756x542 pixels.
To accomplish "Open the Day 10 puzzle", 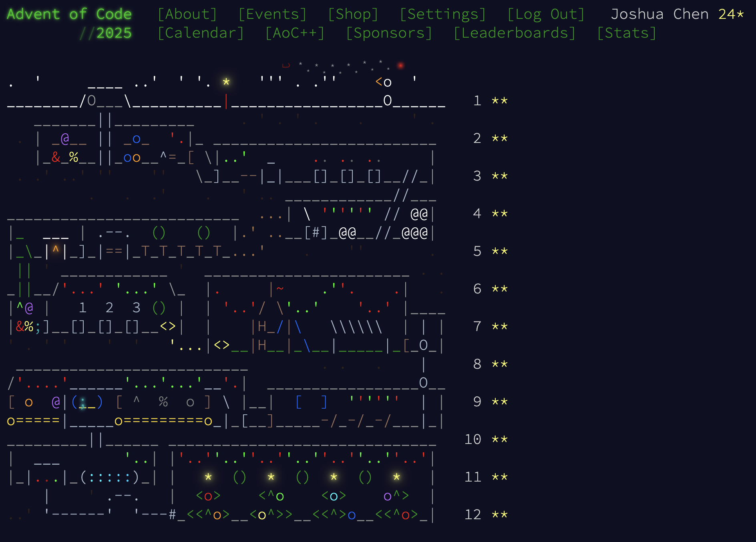I will coord(473,440).
